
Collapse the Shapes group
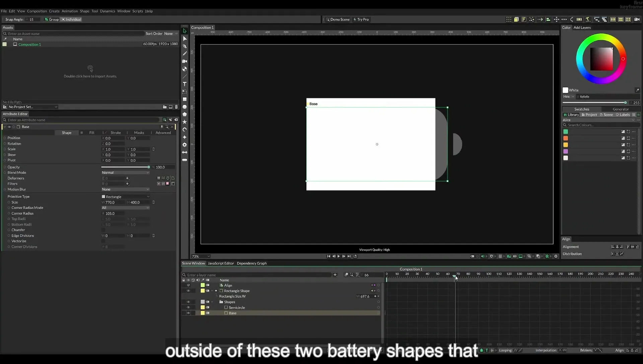click(212, 302)
